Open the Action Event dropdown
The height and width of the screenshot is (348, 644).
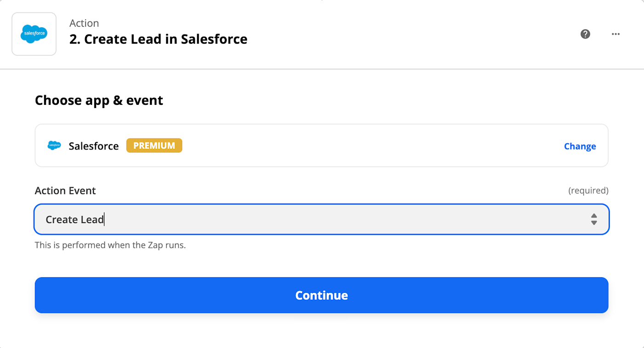tap(321, 219)
